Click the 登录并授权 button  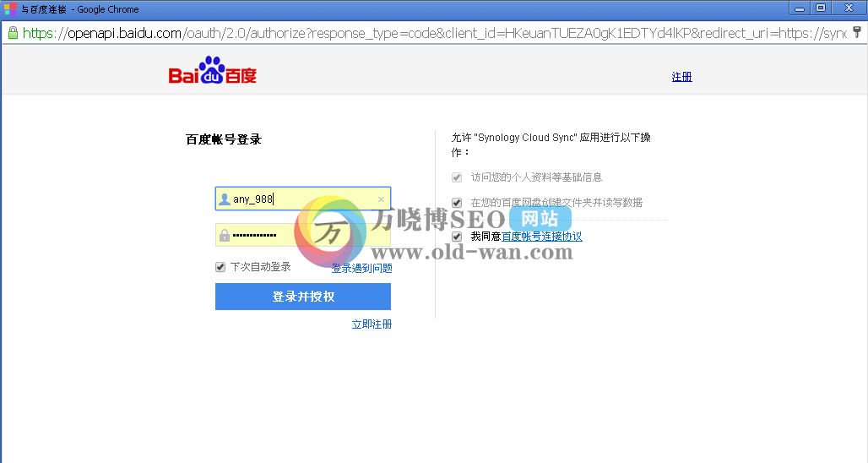(x=303, y=297)
